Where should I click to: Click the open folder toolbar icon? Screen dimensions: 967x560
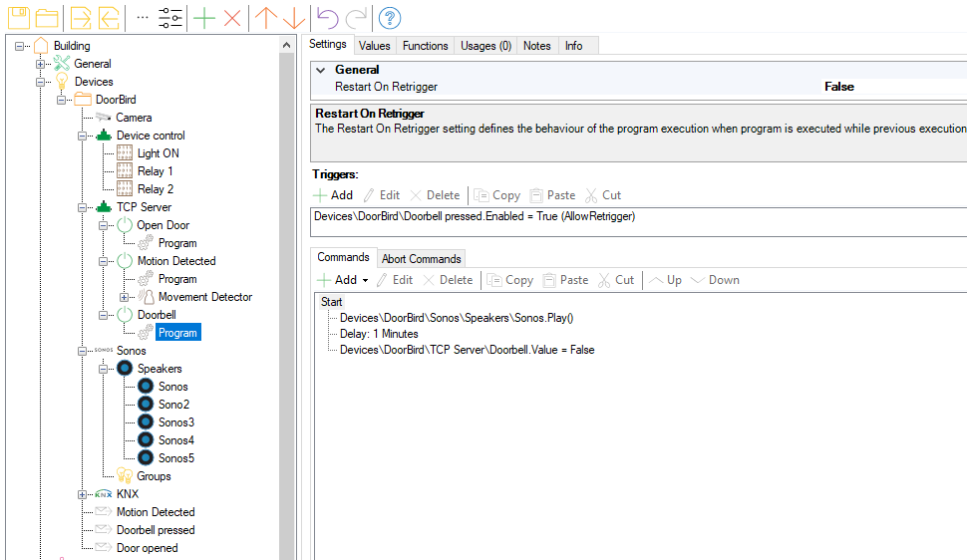pyautogui.click(x=47, y=18)
